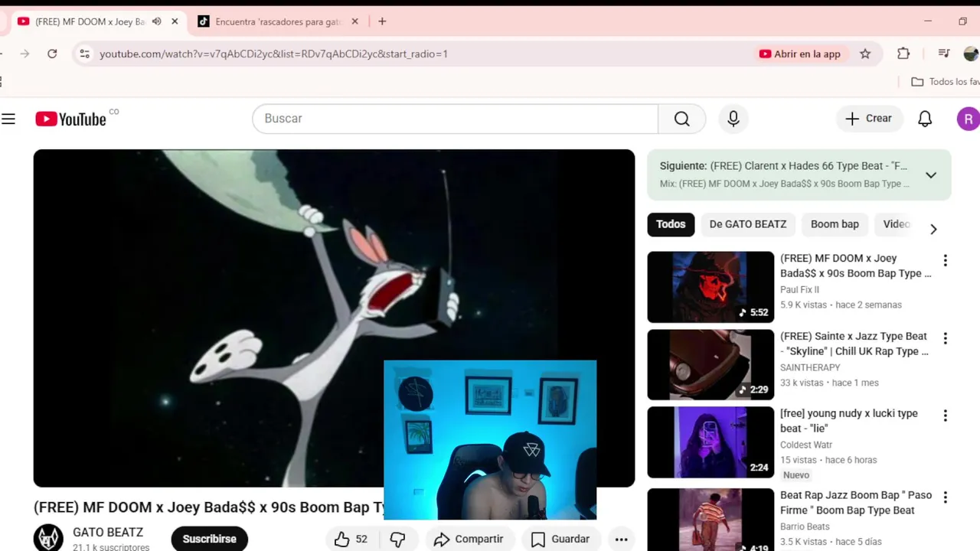
Task: Open options for Paul Fix II MF DOOM video
Action: click(x=946, y=260)
